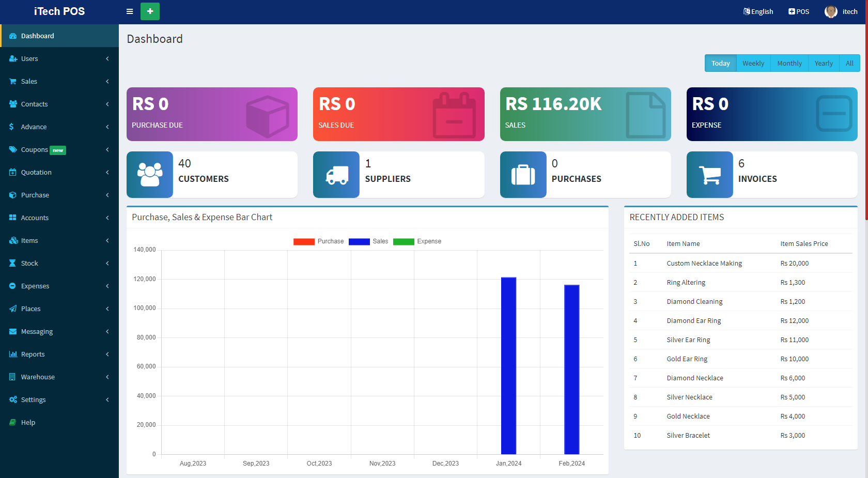The image size is (868, 478).
Task: Click the SALES RS 116.20K card
Action: (x=585, y=114)
